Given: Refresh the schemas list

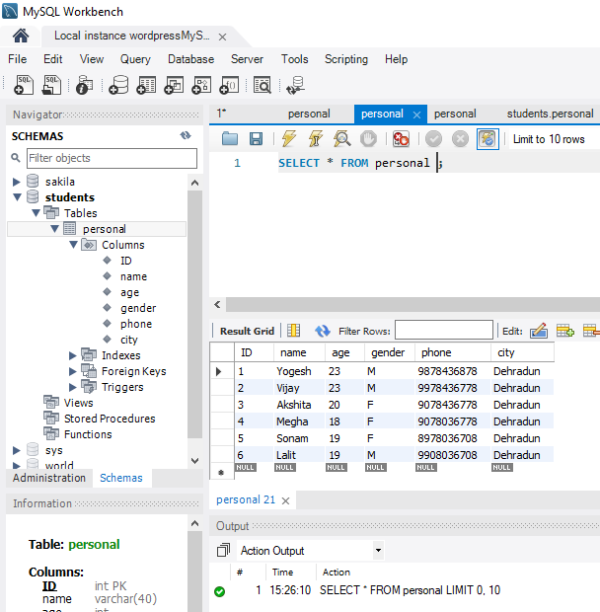Looking at the screenshot, I should coord(185,135).
